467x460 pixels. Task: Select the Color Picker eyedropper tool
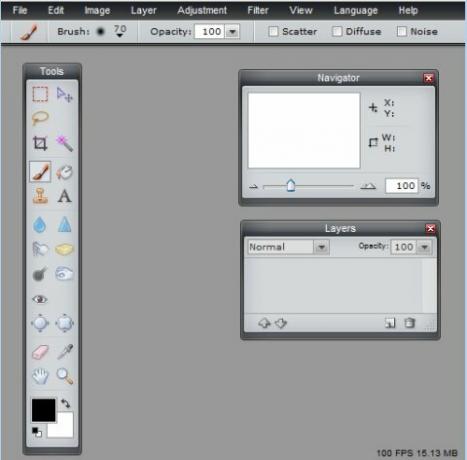point(65,352)
